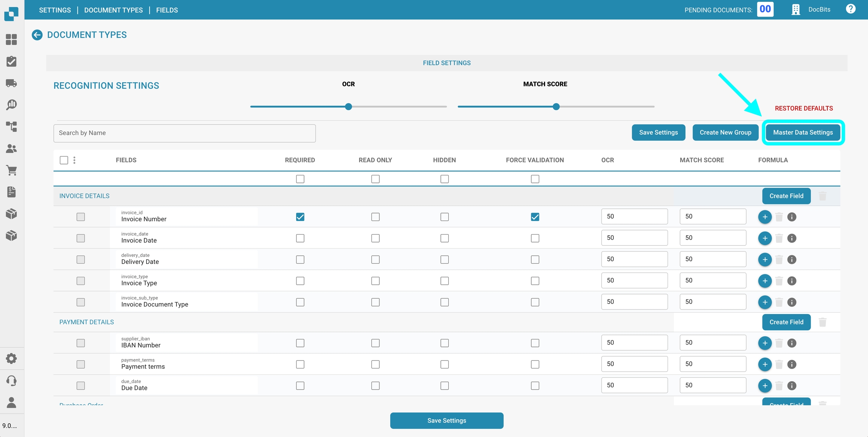Go to Settings in breadcrumb bar
The width and height of the screenshot is (868, 437).
(x=55, y=10)
